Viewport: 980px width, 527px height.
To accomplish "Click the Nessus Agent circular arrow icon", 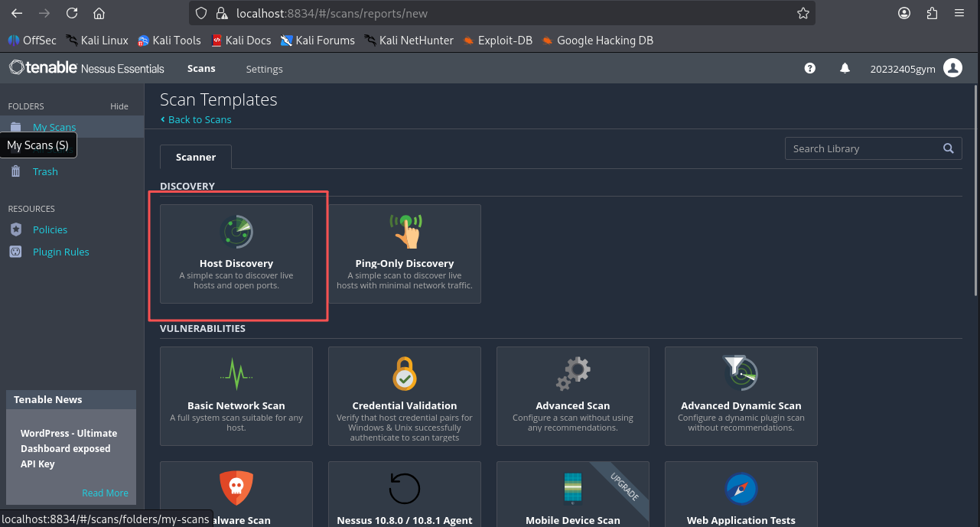I will pos(405,488).
